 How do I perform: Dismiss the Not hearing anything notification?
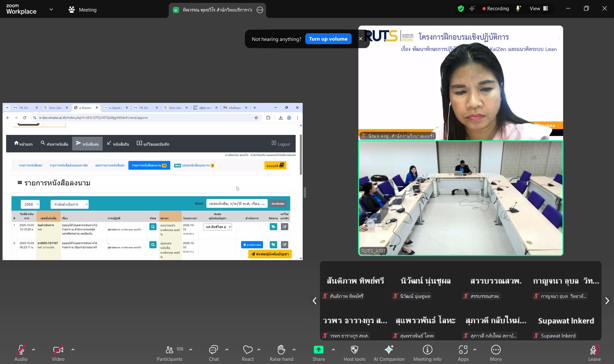pyautogui.click(x=361, y=39)
